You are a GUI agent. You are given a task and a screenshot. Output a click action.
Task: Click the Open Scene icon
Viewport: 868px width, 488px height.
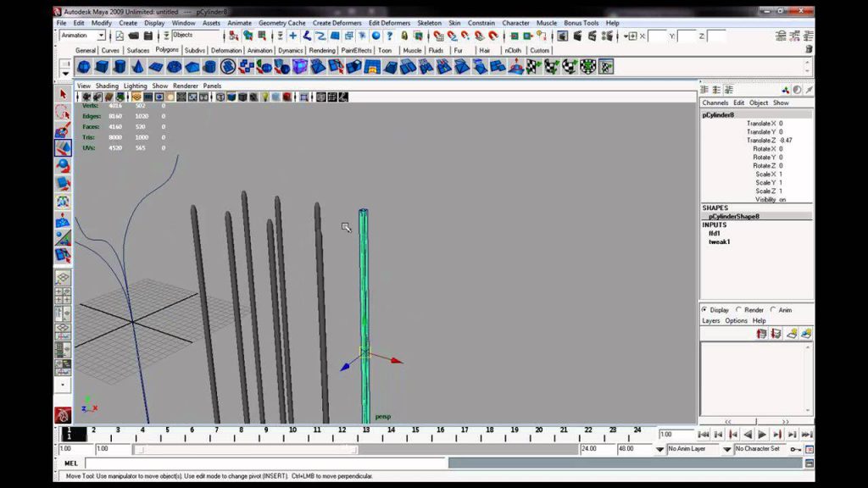coord(133,36)
